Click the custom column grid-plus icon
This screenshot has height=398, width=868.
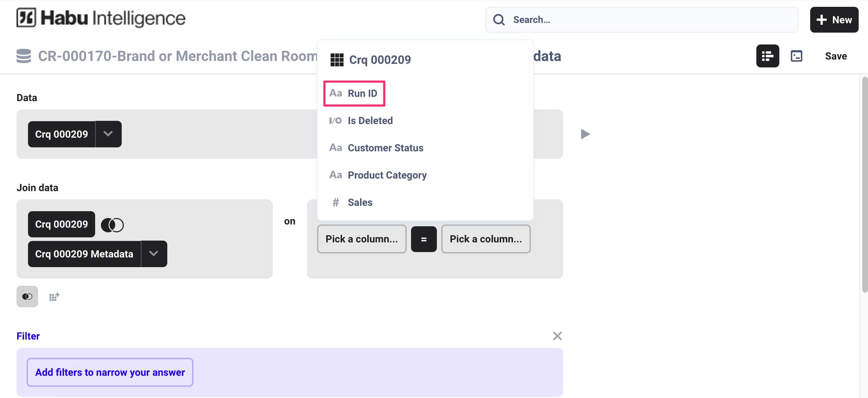click(54, 297)
